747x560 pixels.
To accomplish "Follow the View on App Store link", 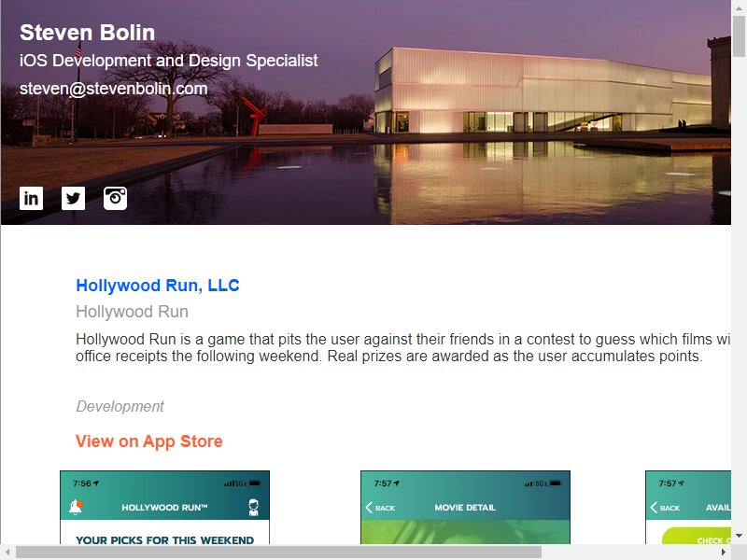I will tap(149, 441).
